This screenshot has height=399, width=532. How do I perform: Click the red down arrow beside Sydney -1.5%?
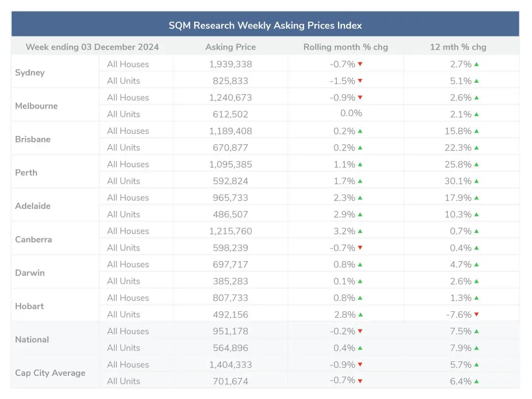tap(360, 81)
